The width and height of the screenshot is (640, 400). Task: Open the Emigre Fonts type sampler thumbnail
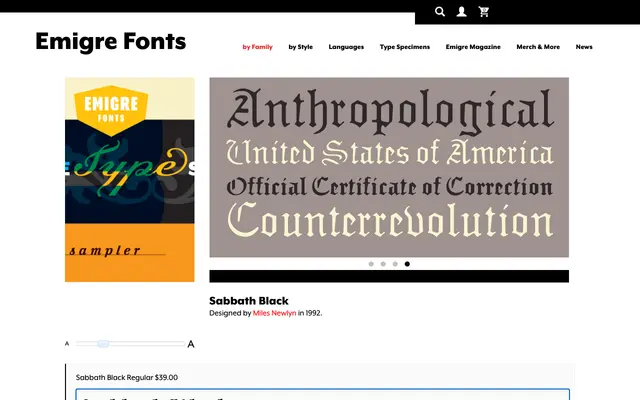[x=130, y=180]
